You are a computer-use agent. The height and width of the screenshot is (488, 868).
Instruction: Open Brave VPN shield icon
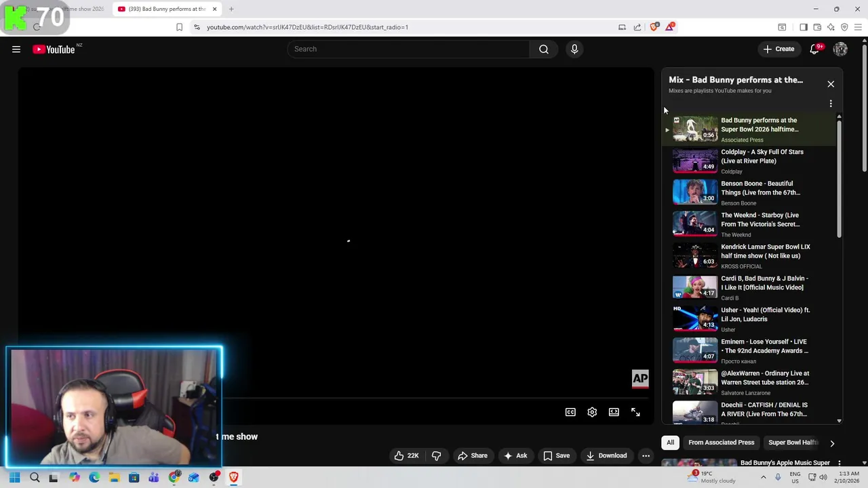pyautogui.click(x=844, y=27)
